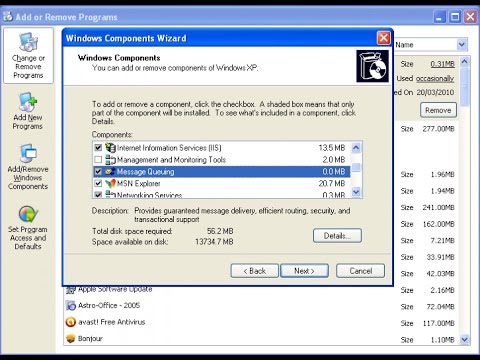Toggle the Networking Services checkbox
Screen dimensions: 480x360
(98, 195)
